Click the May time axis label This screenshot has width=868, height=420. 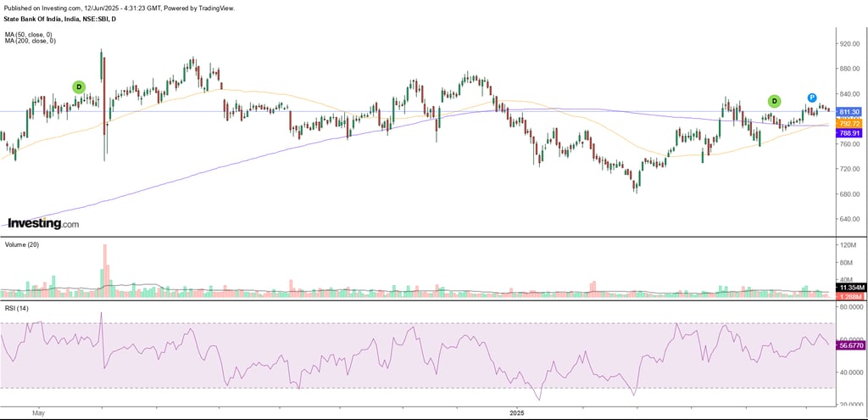(37, 413)
